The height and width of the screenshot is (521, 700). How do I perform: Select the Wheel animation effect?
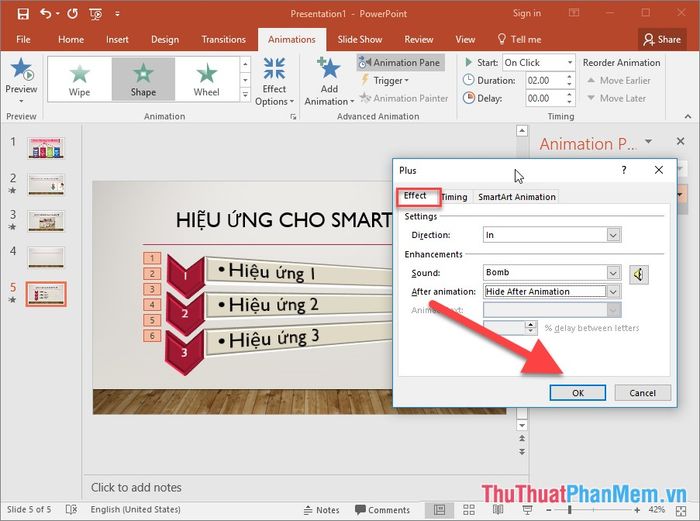(x=206, y=79)
